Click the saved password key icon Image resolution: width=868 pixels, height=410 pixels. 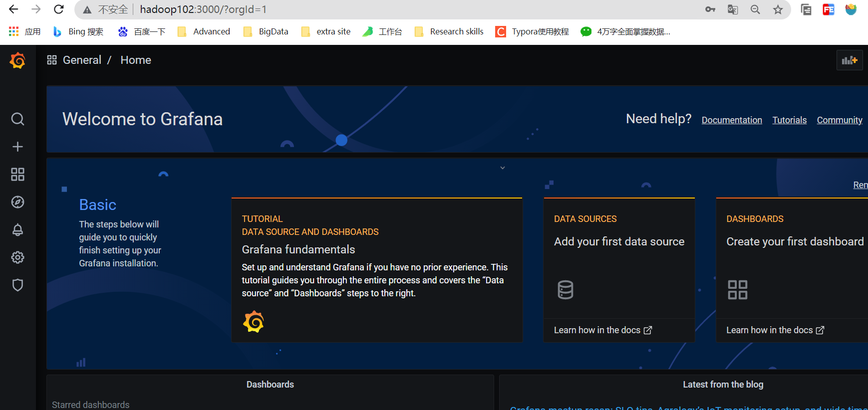tap(710, 9)
